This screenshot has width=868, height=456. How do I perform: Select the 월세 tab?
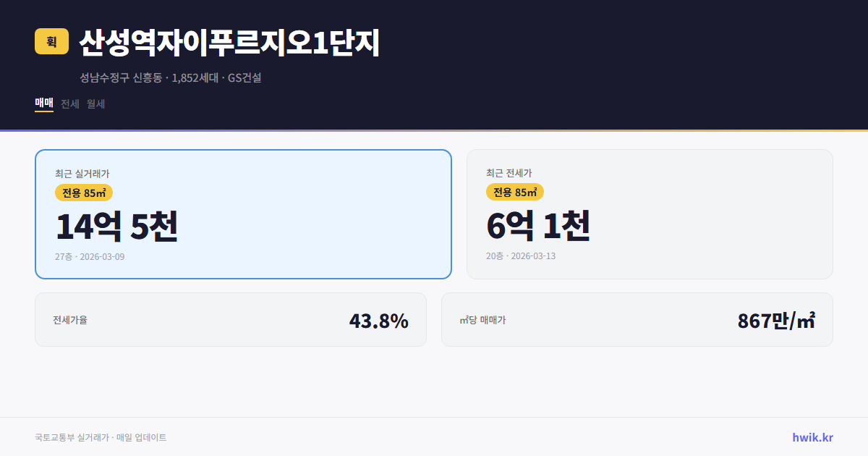95,104
